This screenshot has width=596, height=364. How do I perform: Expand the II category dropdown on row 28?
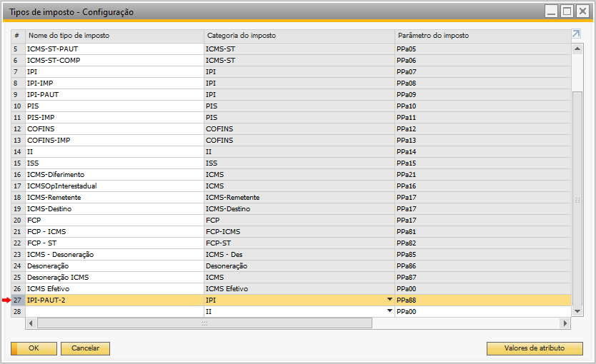(389, 311)
